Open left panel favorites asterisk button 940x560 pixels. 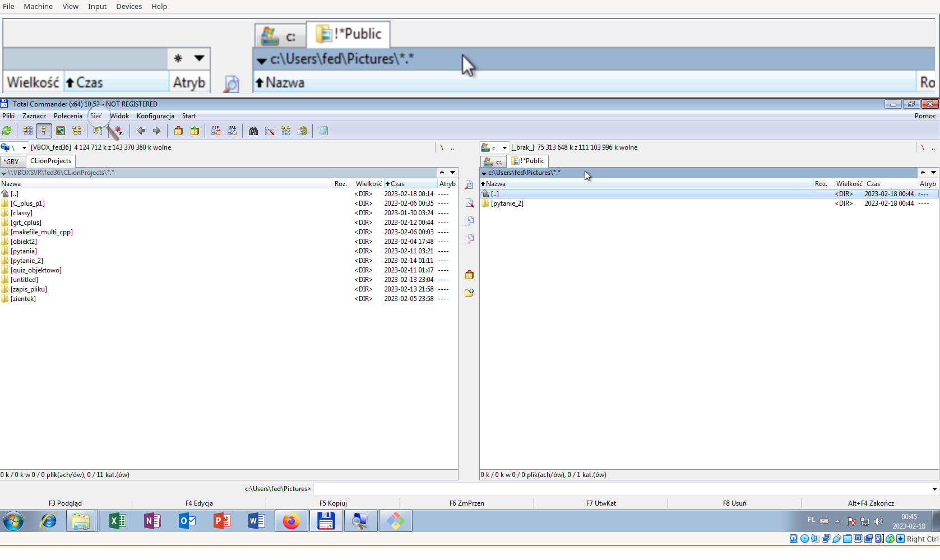pyautogui.click(x=442, y=173)
